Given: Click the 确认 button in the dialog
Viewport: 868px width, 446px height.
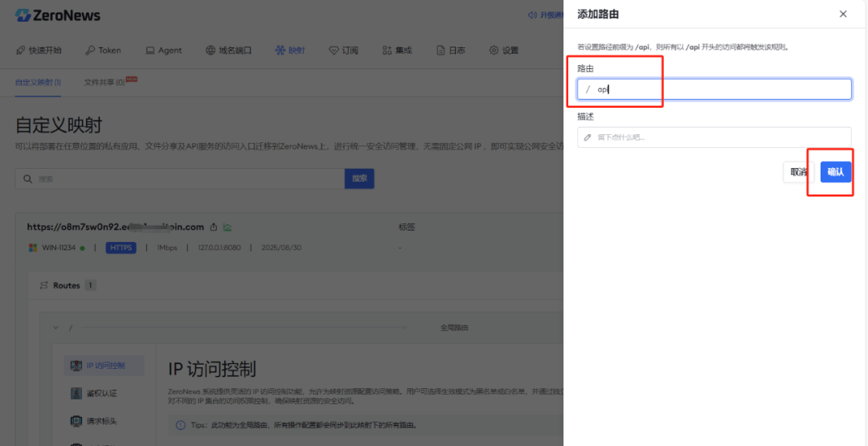Looking at the screenshot, I should (835, 172).
